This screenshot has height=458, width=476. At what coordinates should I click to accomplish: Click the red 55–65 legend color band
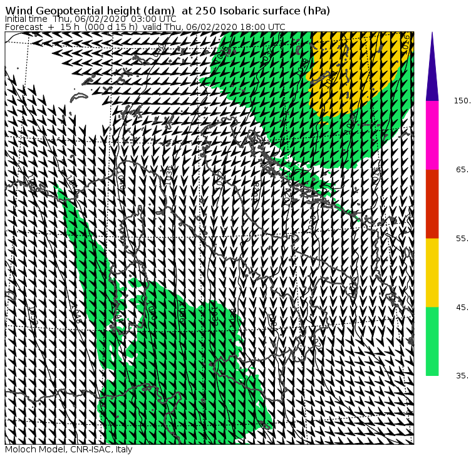tap(432, 204)
